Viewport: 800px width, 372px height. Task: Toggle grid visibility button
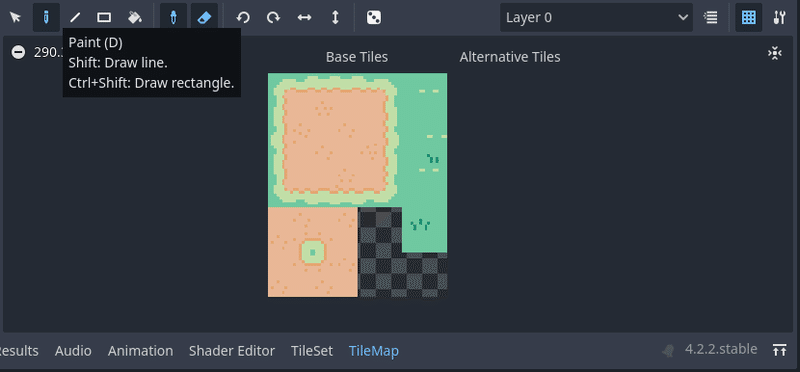[x=748, y=18]
